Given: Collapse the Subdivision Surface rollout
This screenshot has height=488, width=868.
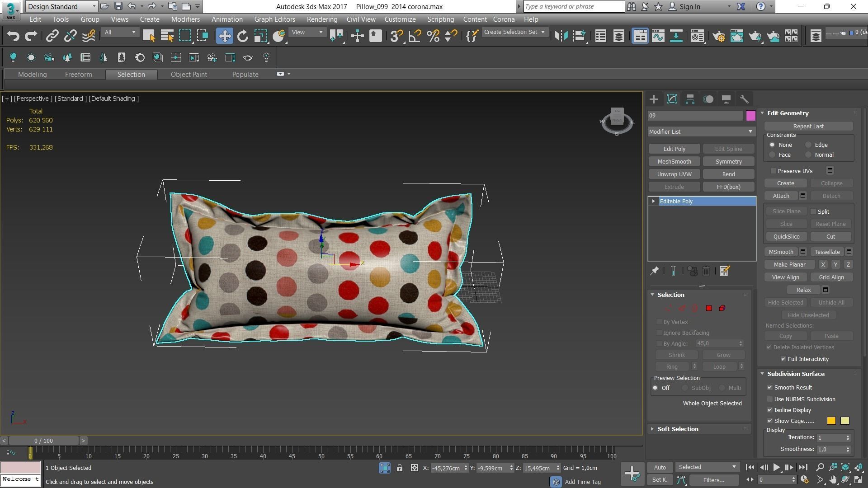Looking at the screenshot, I should (762, 374).
